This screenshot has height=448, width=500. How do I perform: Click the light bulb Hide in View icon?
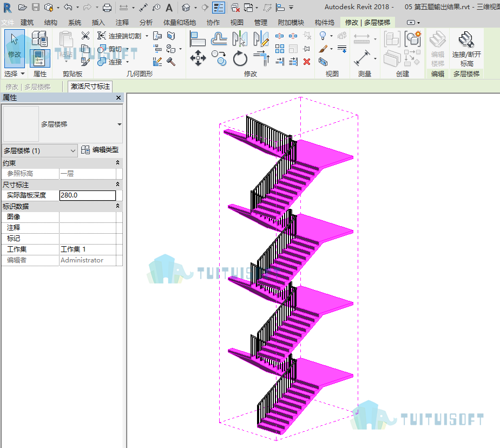323,36
